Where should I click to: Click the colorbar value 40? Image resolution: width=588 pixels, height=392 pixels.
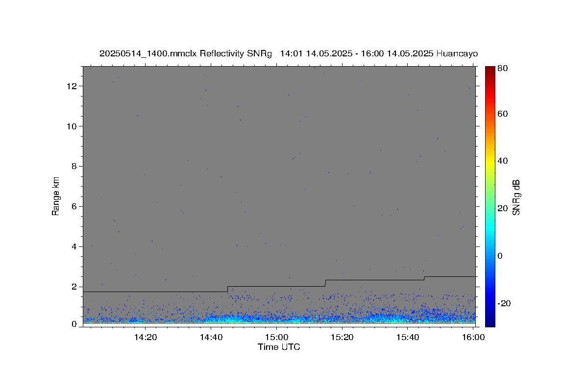click(502, 161)
